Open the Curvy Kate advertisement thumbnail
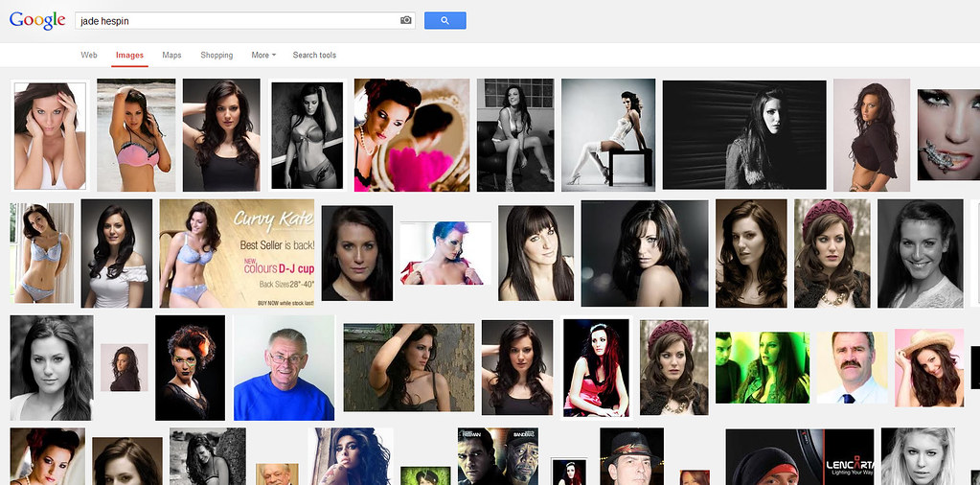 (237, 254)
